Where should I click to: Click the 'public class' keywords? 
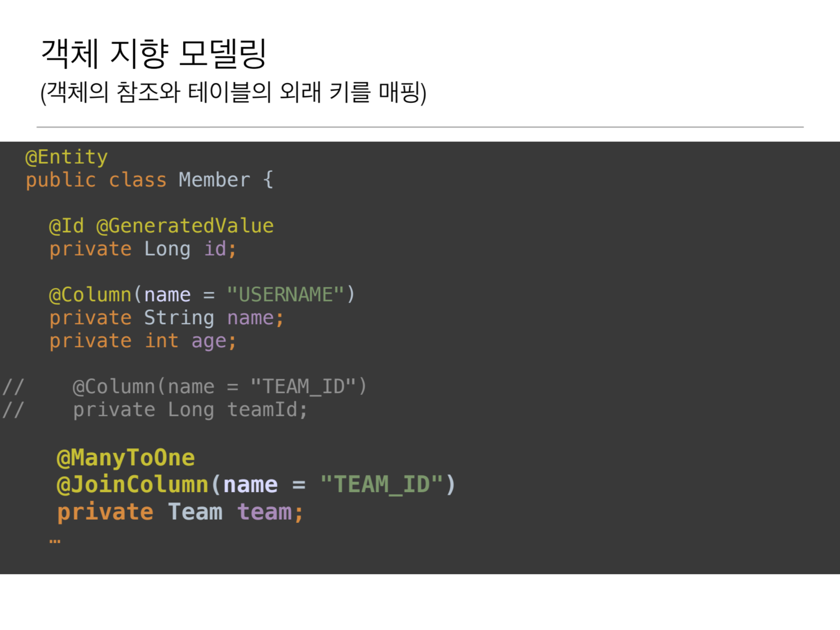96,180
